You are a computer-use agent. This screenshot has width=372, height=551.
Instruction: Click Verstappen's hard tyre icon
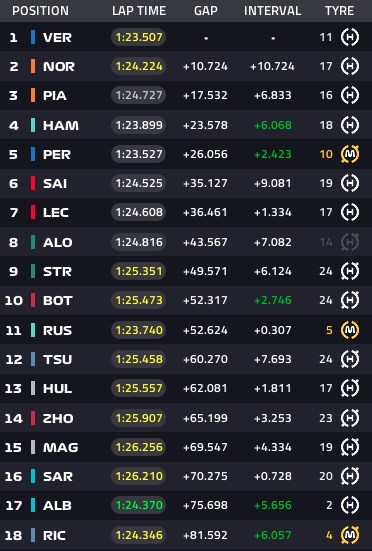coord(350,37)
